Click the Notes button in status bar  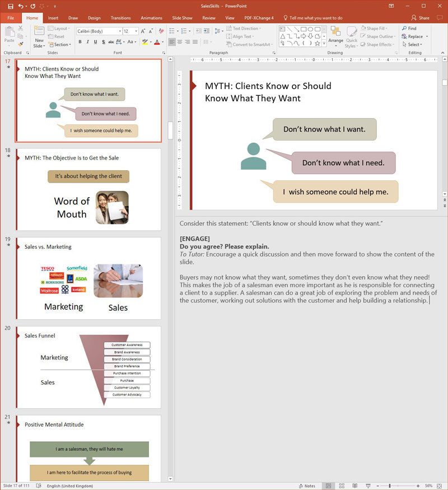[x=307, y=486]
